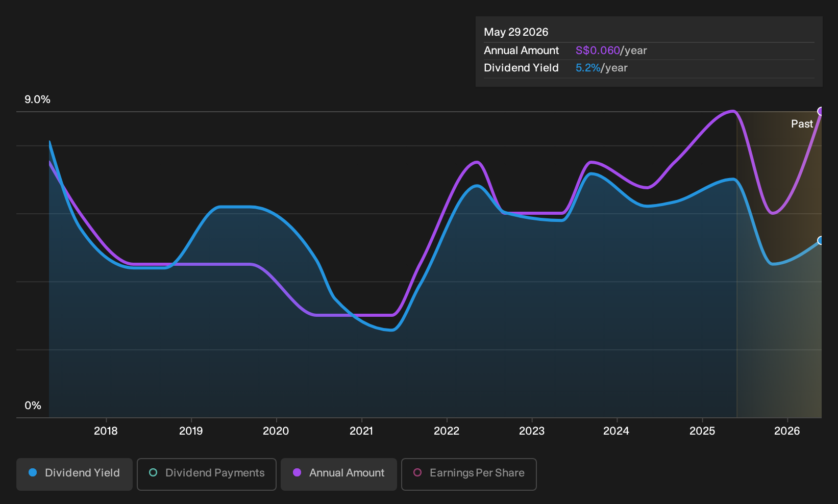This screenshot has width=838, height=504.
Task: Click the 5.2% dividend yield value
Action: [588, 68]
